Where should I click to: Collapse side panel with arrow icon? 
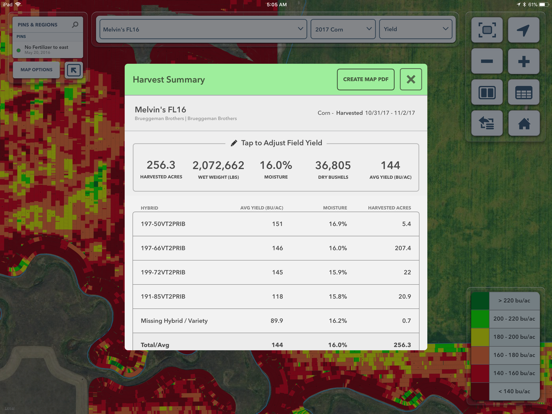(x=74, y=70)
